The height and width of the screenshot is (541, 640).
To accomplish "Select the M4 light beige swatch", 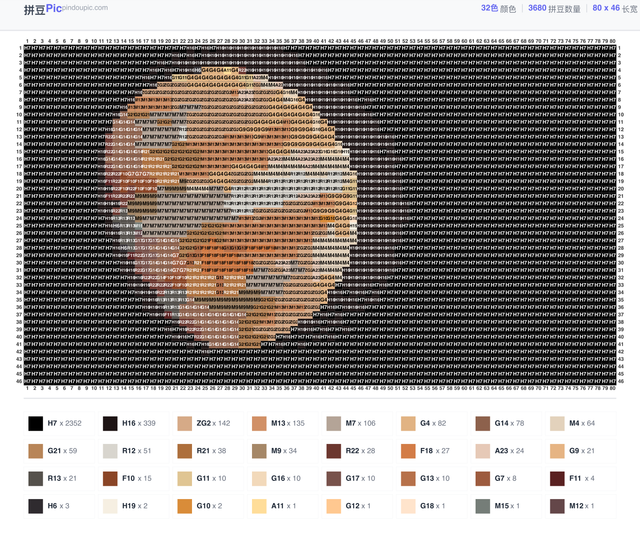I will coord(558,423).
